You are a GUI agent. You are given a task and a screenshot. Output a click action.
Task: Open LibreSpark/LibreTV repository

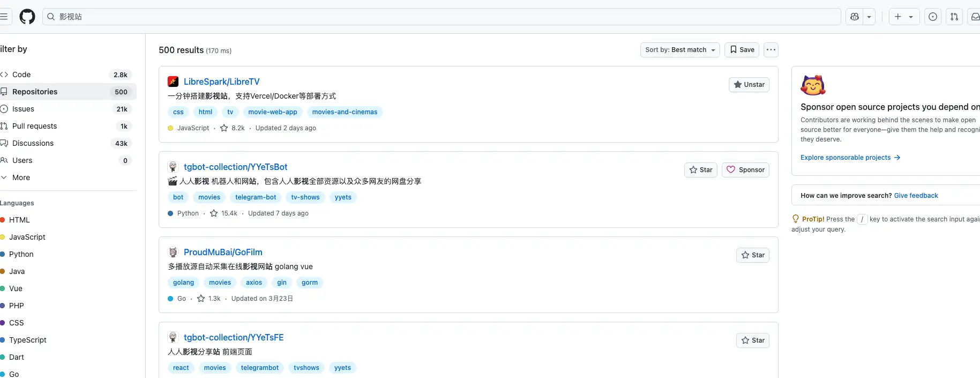(x=221, y=81)
